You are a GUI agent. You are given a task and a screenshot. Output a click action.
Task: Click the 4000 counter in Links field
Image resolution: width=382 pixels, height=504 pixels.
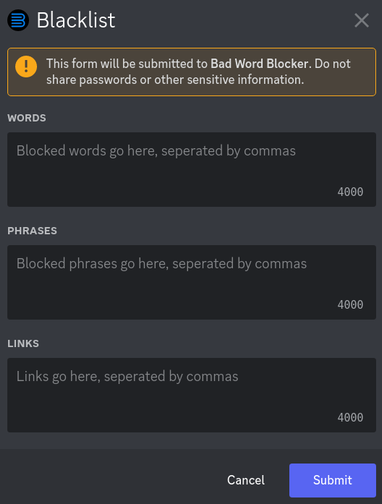pyautogui.click(x=350, y=417)
